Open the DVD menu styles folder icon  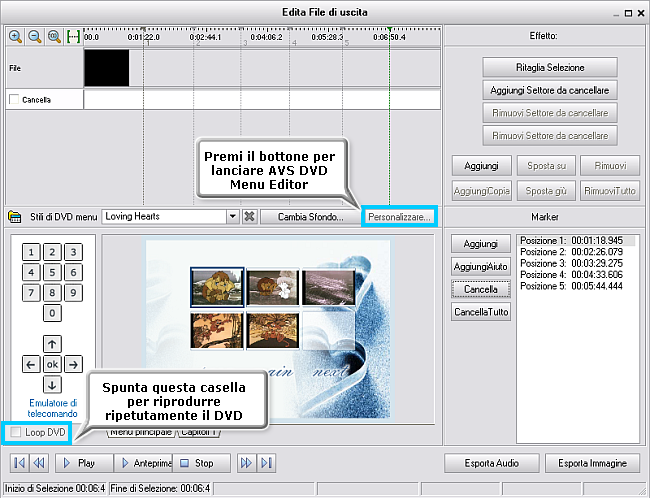[15, 216]
